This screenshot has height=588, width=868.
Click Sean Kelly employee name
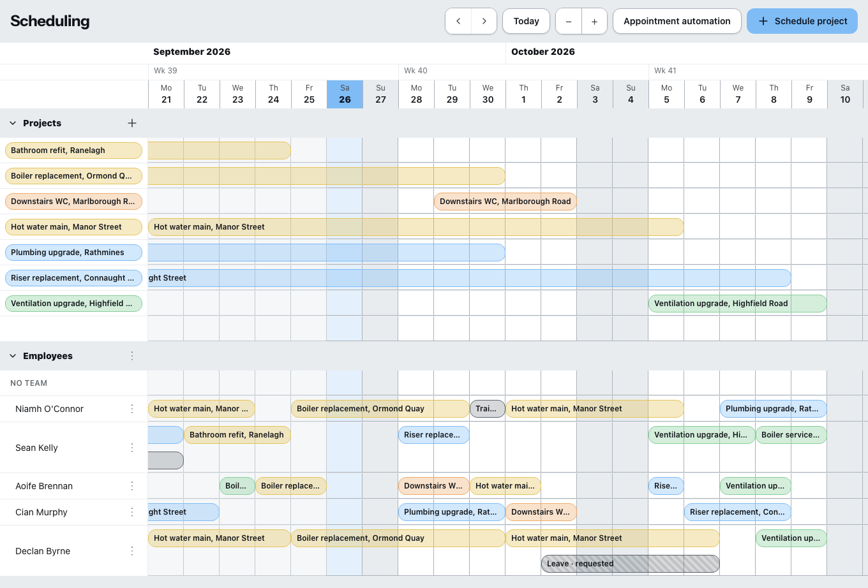pyautogui.click(x=36, y=448)
